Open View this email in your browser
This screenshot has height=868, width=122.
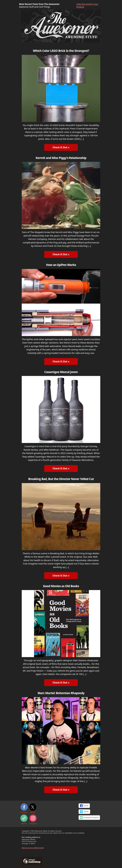click(87, 5)
